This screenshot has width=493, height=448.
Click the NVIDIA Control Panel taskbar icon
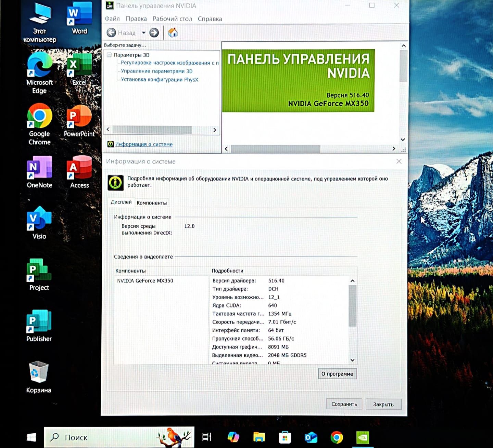[x=363, y=437]
